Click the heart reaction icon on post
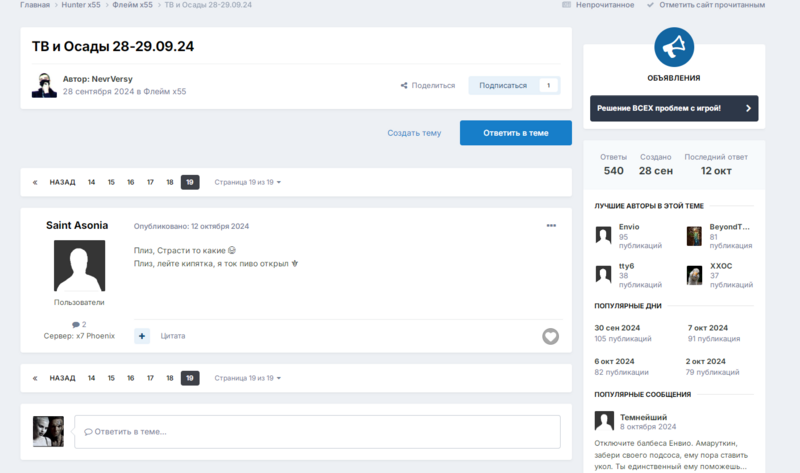 (x=550, y=336)
